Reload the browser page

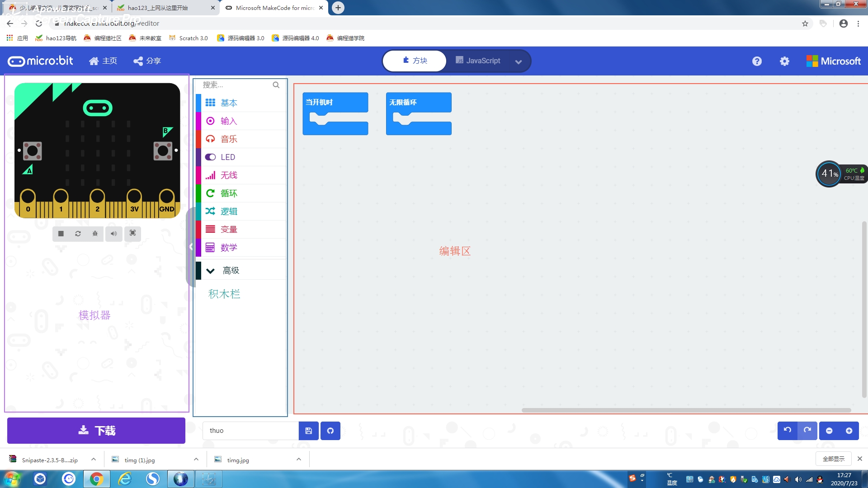click(39, 23)
